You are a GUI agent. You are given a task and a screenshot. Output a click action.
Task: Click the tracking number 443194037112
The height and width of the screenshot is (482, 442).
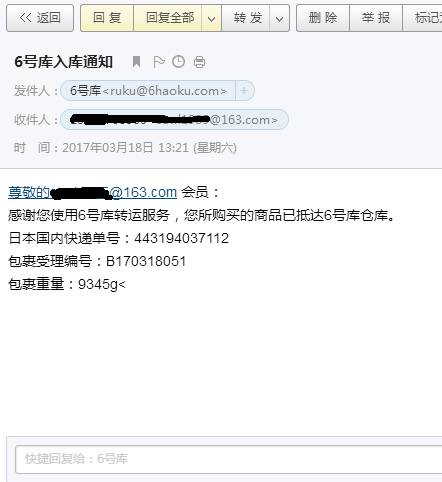(181, 238)
